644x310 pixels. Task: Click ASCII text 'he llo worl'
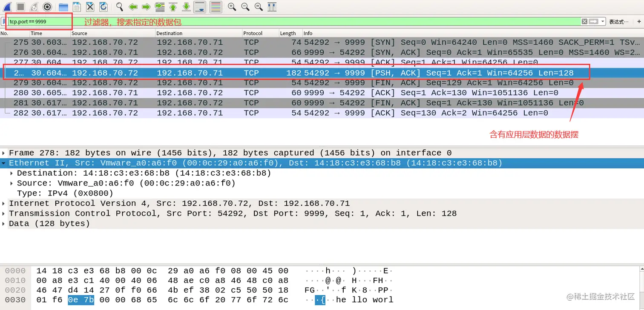pyautogui.click(x=365, y=300)
